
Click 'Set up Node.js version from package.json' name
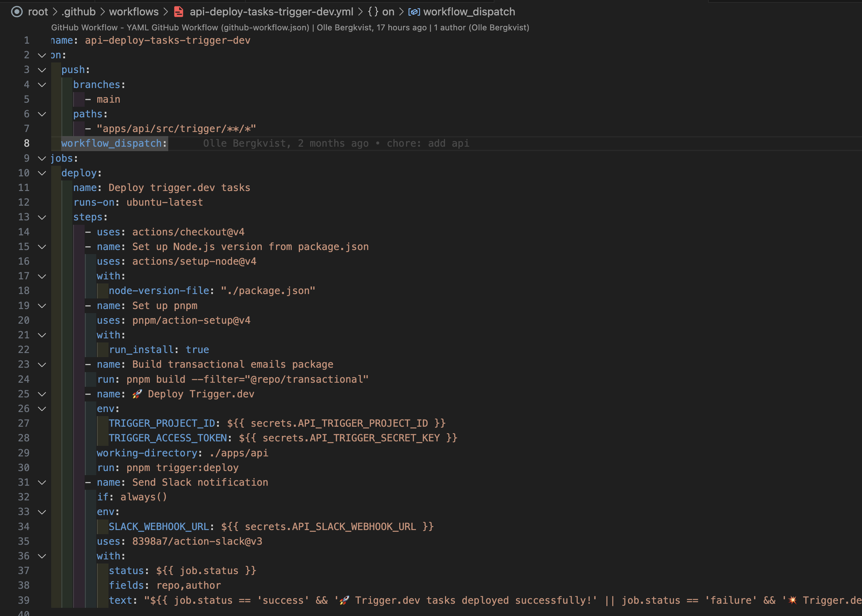tap(250, 247)
